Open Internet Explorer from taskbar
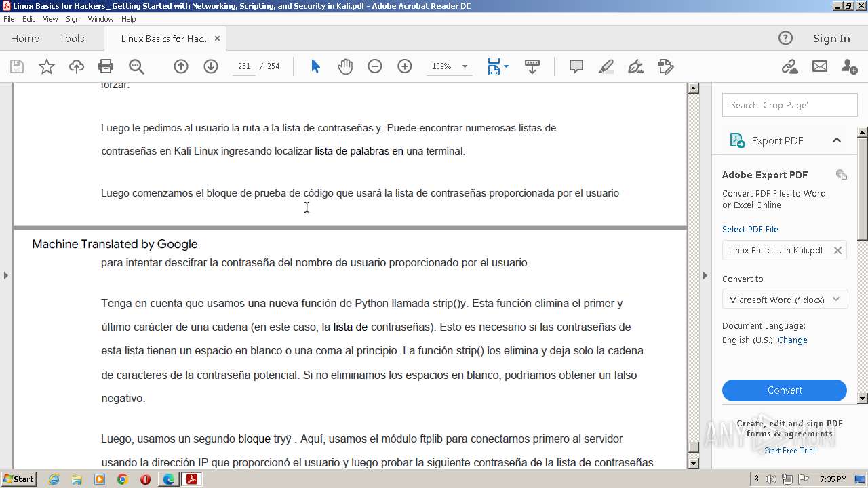The width and height of the screenshot is (868, 488). 54,479
